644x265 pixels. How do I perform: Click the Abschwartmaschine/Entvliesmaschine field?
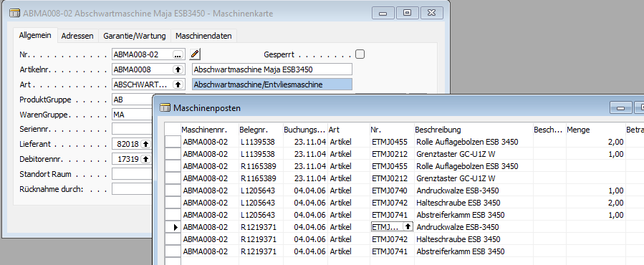click(x=272, y=85)
